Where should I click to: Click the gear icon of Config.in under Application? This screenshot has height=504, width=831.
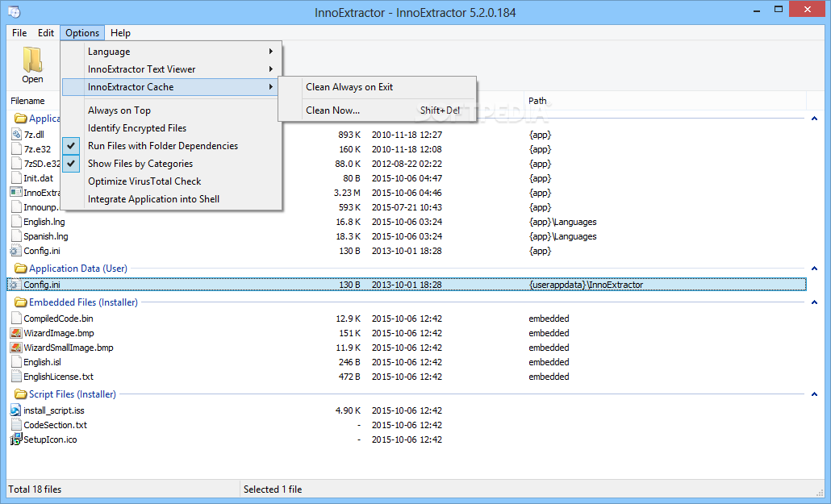(16, 251)
